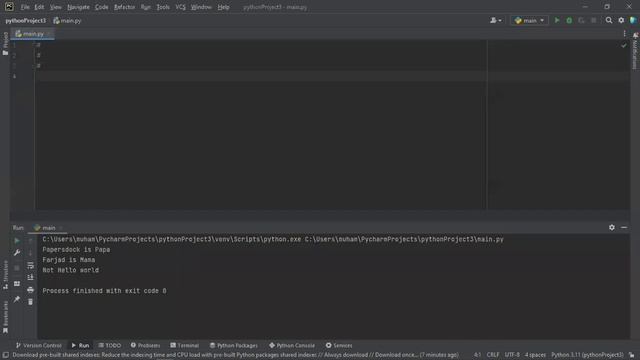640x360 pixels.
Task: Open the Run panel wrench settings icon
Action: pos(17,253)
